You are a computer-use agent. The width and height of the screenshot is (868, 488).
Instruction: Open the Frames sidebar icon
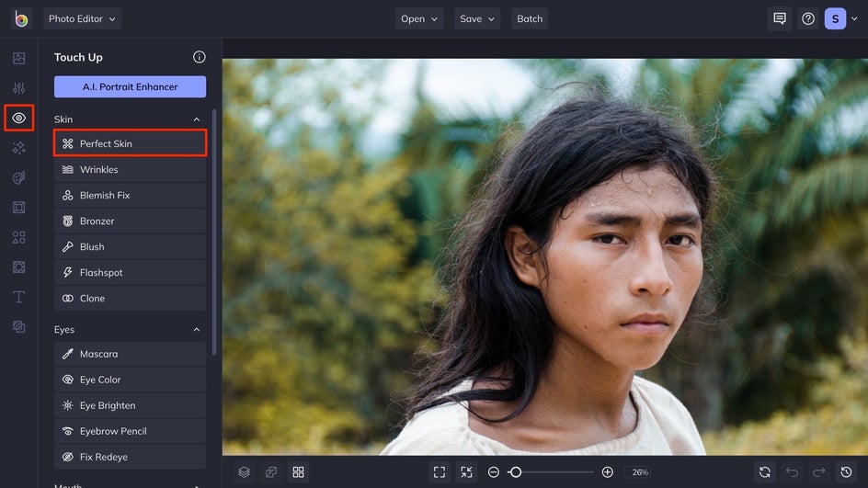(18, 208)
